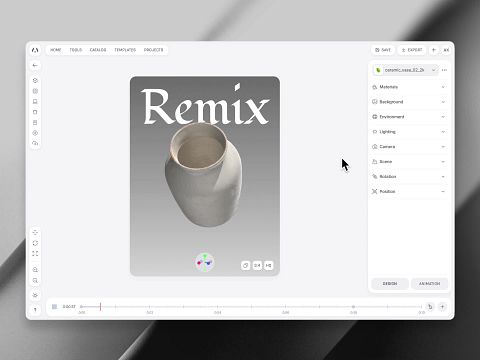The height and width of the screenshot is (360, 480).
Task: Stop playback with the square timeline button
Action: 55,307
